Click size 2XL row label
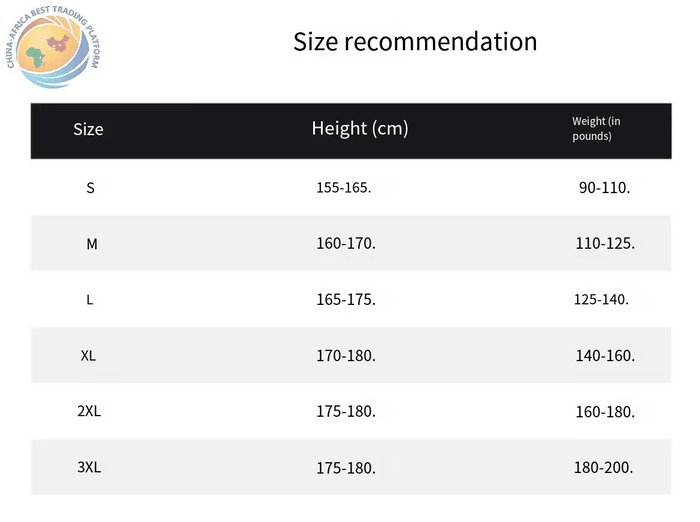700x522 pixels. click(x=89, y=411)
